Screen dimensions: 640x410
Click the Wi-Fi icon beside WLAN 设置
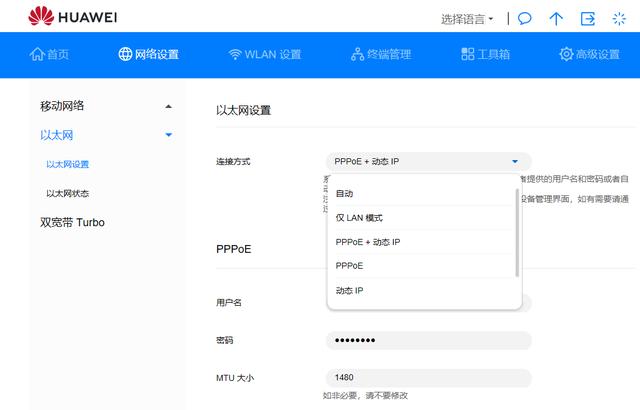pos(235,54)
